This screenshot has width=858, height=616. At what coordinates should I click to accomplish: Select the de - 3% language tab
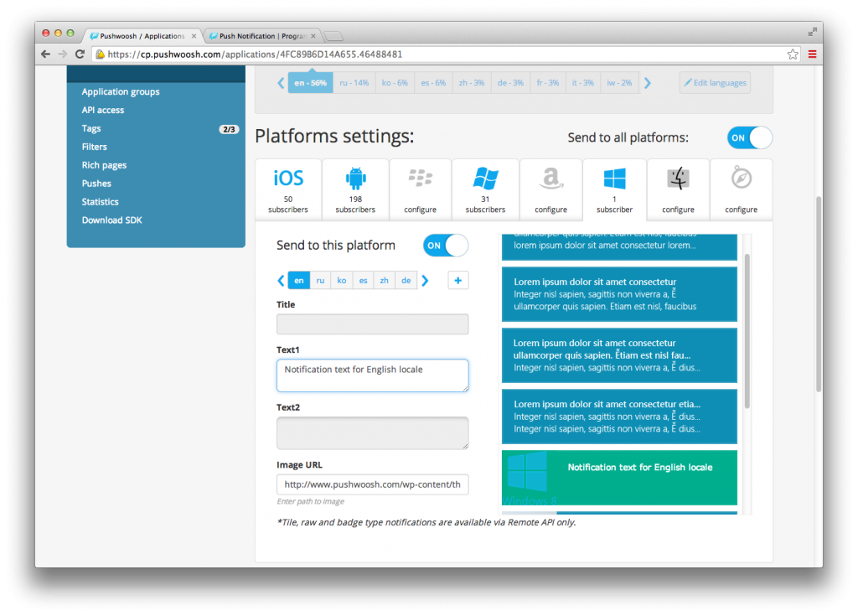tap(510, 83)
